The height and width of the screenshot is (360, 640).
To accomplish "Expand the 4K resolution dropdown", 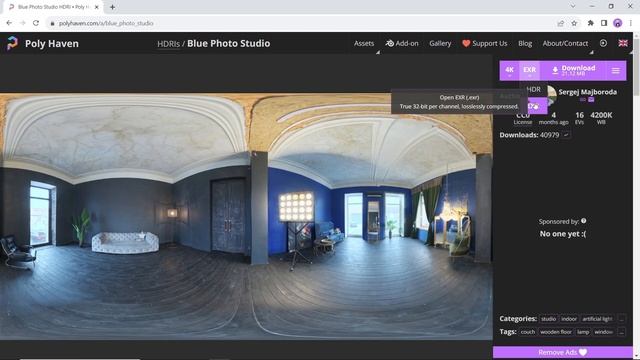I will [x=509, y=71].
